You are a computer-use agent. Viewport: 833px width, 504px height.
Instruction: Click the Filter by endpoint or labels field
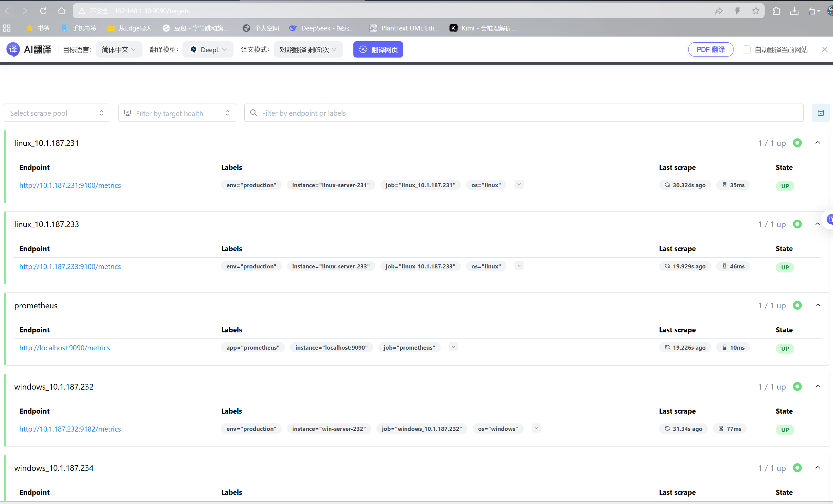[523, 113]
